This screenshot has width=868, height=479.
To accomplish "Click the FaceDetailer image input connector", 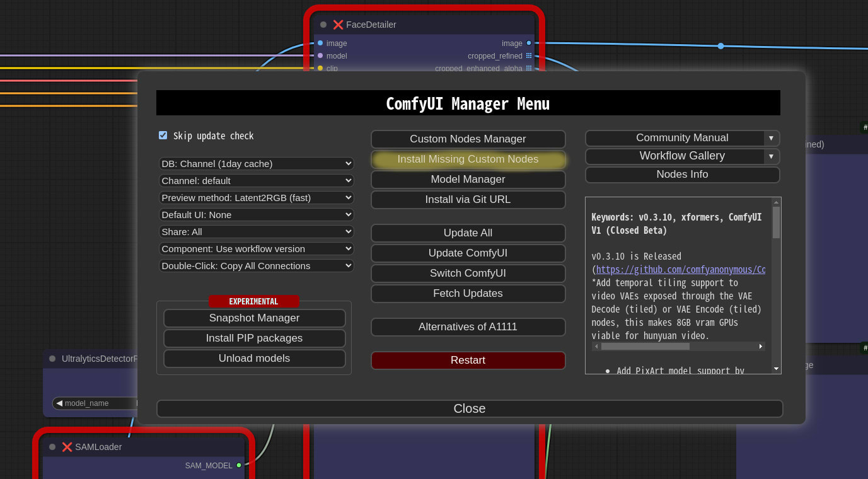I will point(320,43).
